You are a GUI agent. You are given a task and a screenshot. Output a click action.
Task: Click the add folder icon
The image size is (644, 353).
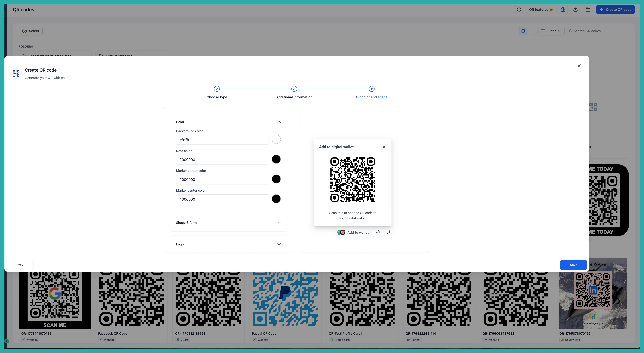(x=588, y=10)
